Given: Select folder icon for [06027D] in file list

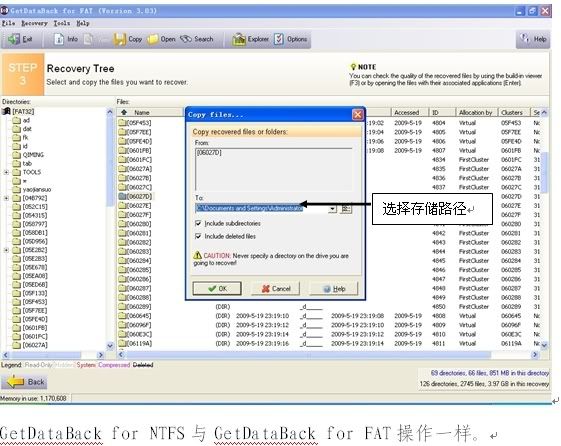Looking at the screenshot, I should pos(122,196).
